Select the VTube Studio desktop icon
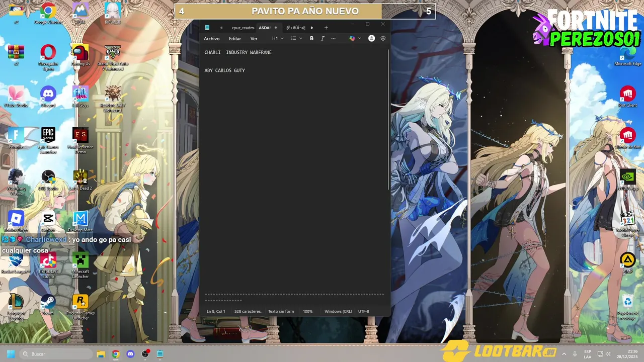The image size is (644, 362). 16,97
